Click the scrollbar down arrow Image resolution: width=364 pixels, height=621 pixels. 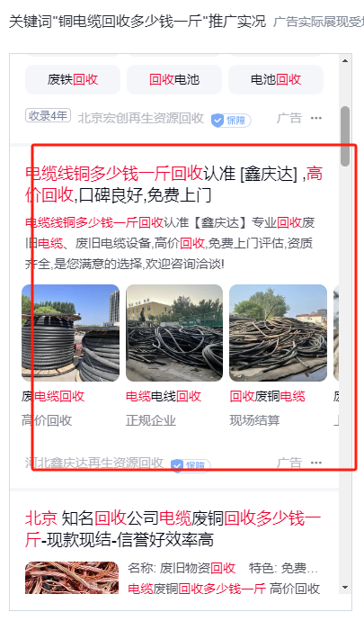[x=345, y=588]
